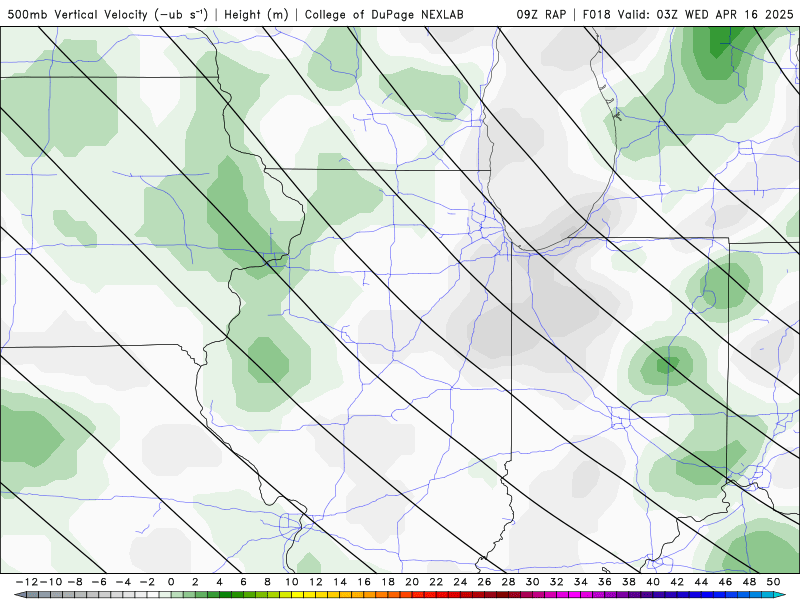The height and width of the screenshot is (600, 800).
Task: Click the '09Z RAP' model run label
Action: [541, 14]
